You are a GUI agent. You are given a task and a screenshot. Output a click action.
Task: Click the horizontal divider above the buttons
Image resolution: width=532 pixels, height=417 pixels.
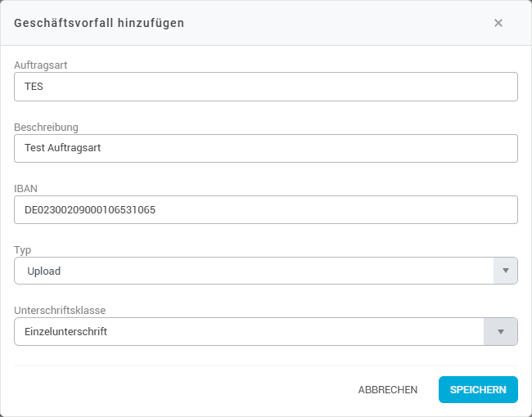coord(265,365)
